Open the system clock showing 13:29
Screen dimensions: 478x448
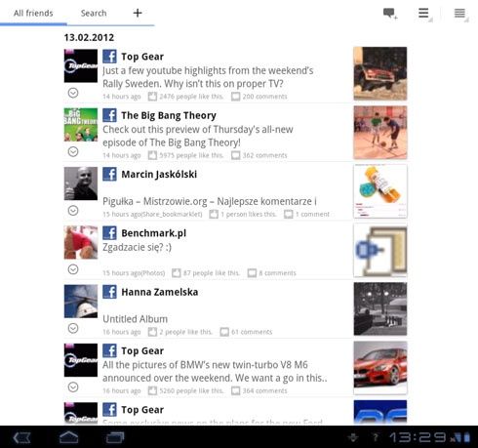click(418, 437)
